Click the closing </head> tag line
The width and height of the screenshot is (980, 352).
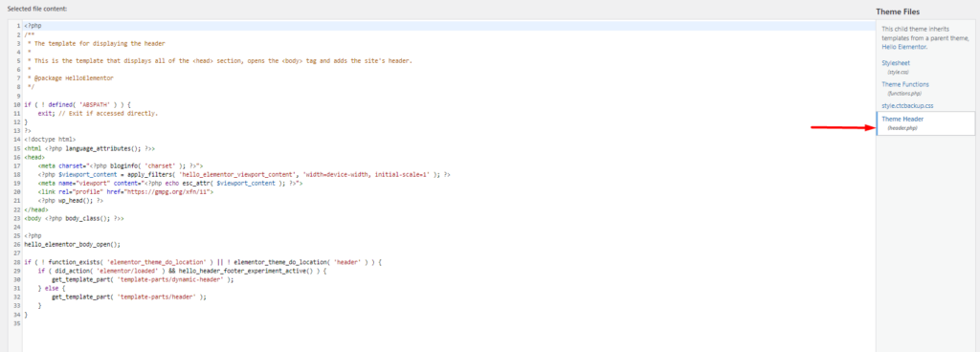point(35,209)
